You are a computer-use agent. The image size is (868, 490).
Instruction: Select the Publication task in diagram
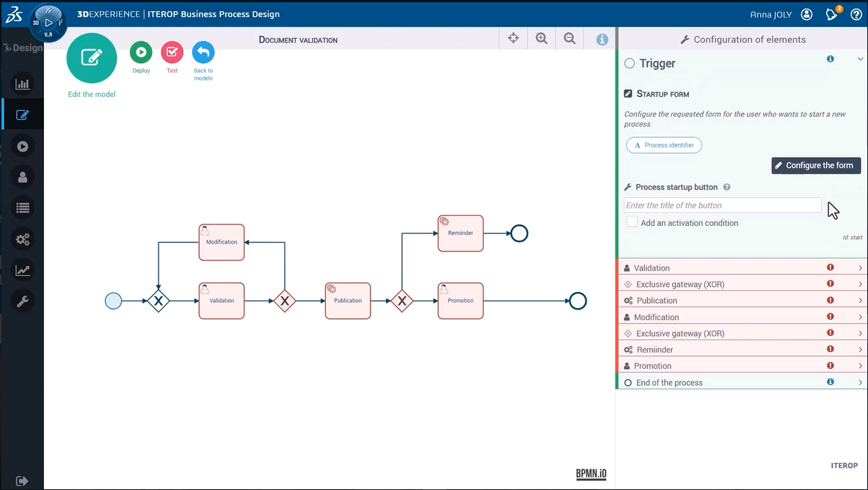point(348,301)
